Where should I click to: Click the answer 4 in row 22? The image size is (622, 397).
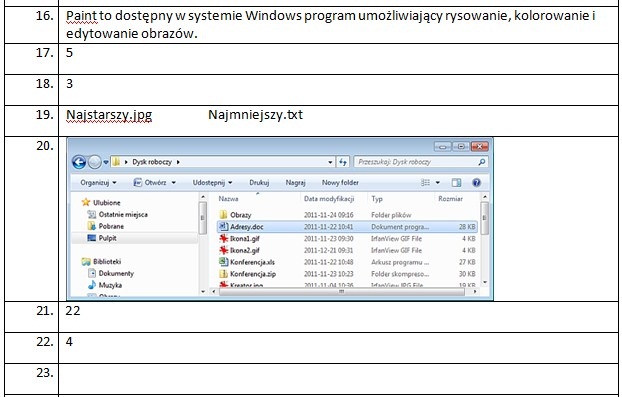point(69,341)
